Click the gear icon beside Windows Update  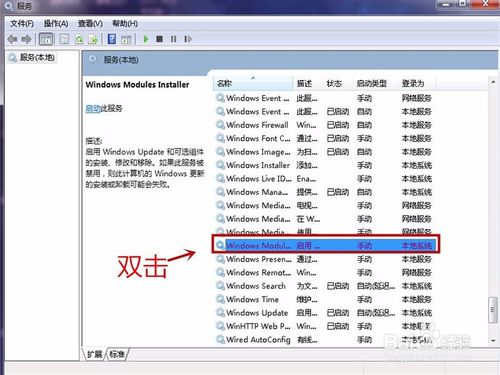[220, 312]
